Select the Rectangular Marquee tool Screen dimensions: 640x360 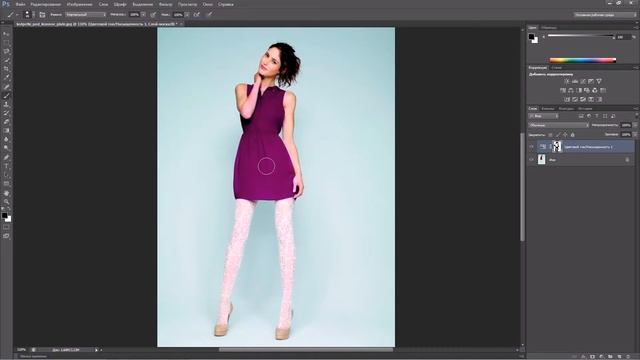(6, 43)
